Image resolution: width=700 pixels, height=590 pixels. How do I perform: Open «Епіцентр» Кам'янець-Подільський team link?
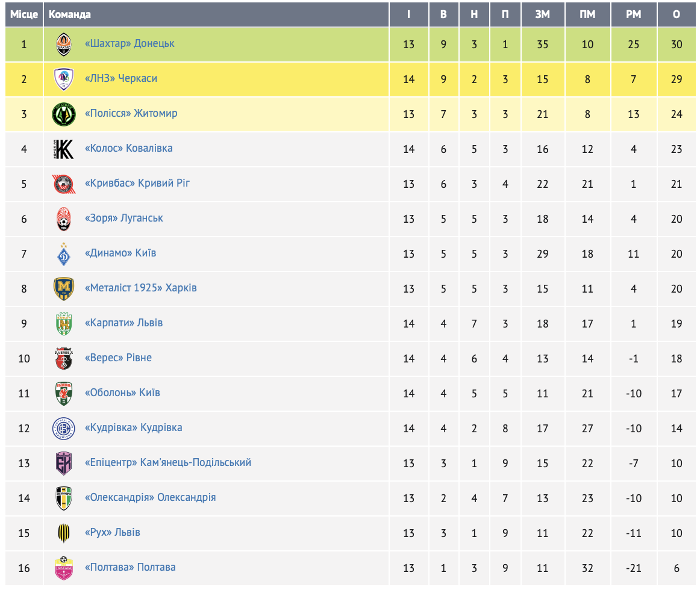coord(168,463)
